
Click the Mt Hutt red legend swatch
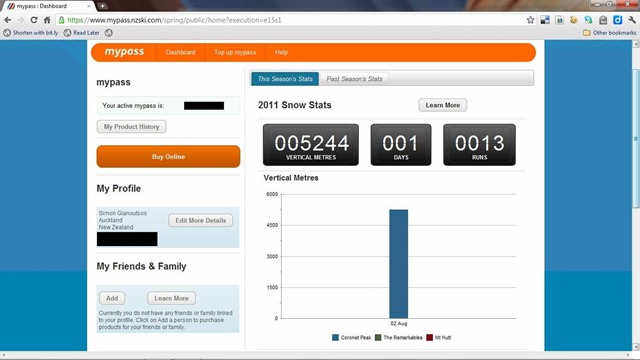pos(429,338)
